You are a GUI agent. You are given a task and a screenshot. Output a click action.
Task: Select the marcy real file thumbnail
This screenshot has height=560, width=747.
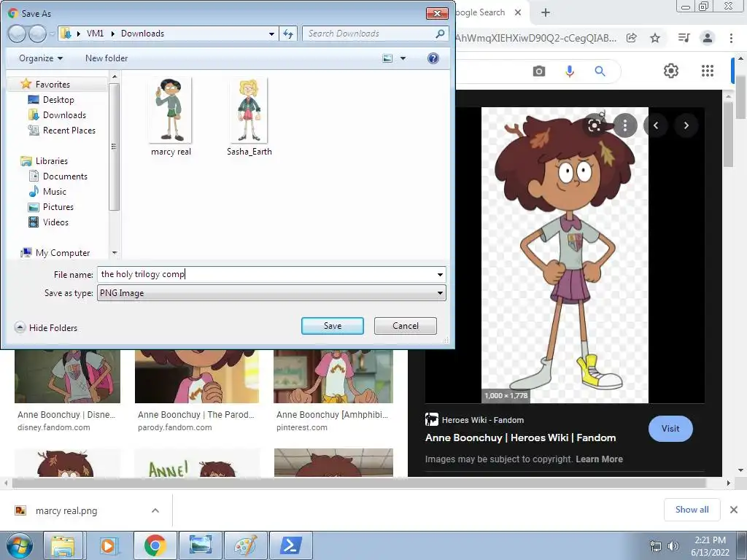tap(171, 117)
